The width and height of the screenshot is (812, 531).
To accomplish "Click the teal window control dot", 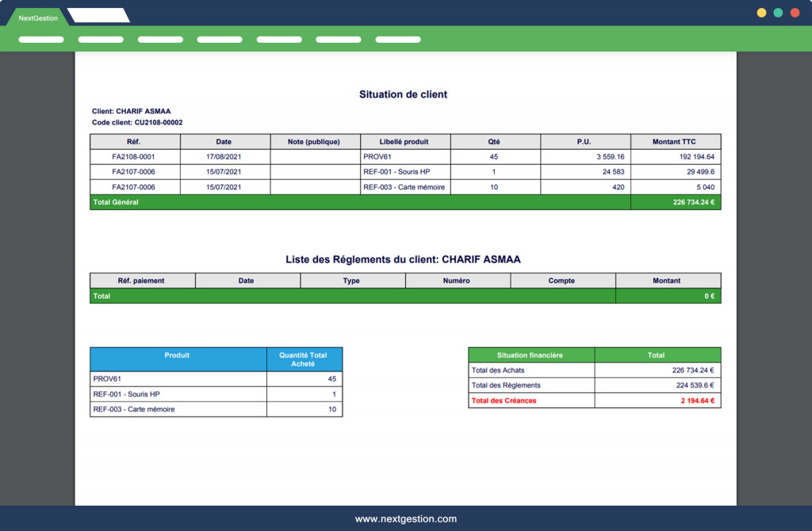I will [x=778, y=13].
